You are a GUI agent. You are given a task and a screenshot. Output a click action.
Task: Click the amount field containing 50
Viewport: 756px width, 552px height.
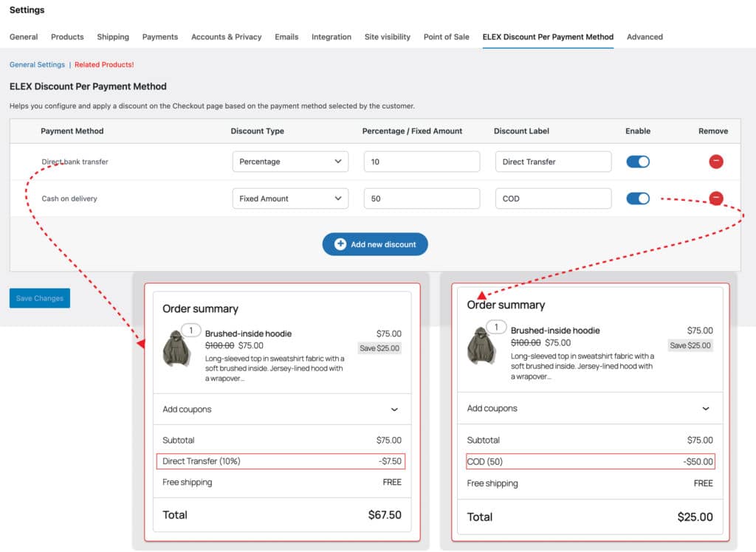(422, 198)
